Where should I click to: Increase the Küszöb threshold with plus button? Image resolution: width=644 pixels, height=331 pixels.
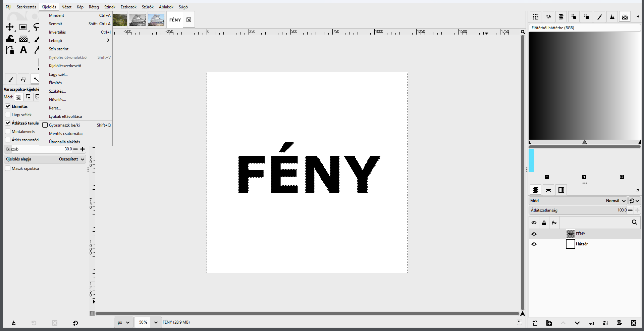point(83,149)
